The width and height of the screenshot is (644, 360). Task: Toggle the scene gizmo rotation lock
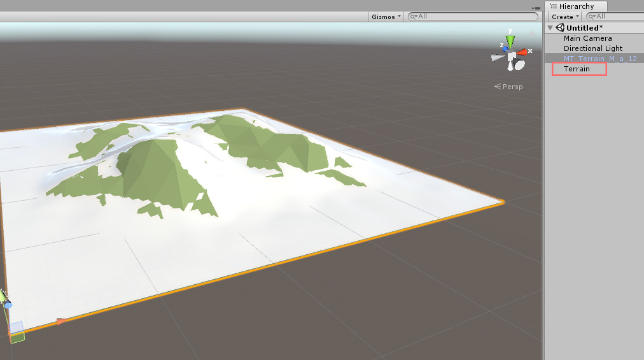[x=532, y=32]
